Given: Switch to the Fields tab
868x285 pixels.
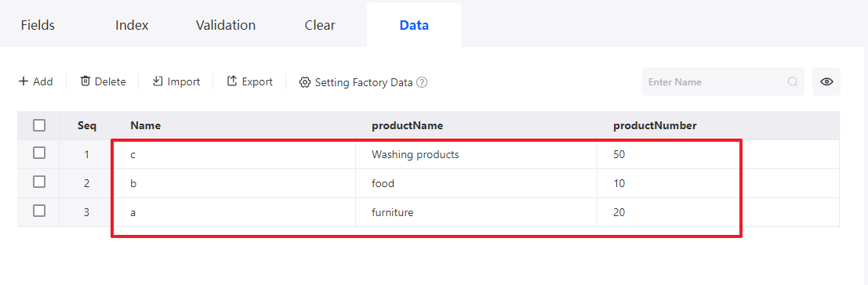Looking at the screenshot, I should [x=38, y=25].
